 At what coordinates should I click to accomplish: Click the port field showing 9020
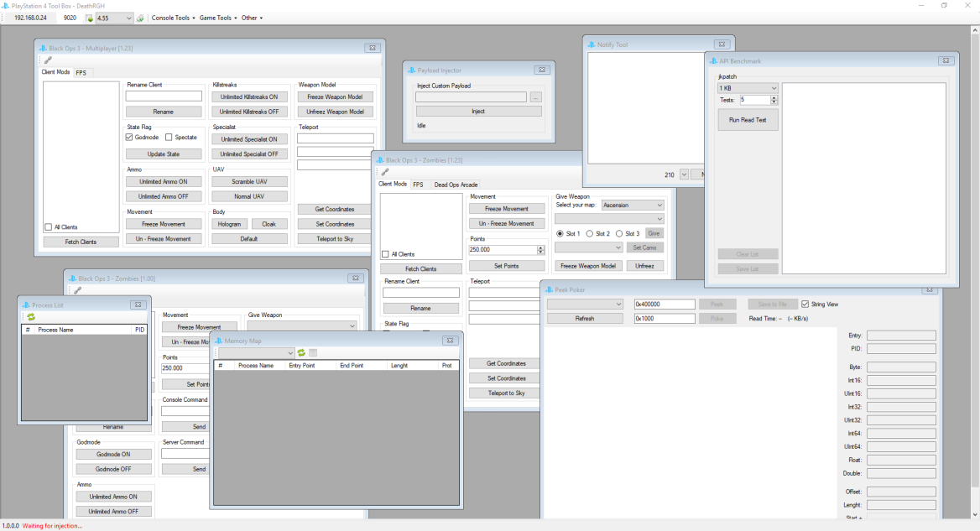pyautogui.click(x=70, y=18)
